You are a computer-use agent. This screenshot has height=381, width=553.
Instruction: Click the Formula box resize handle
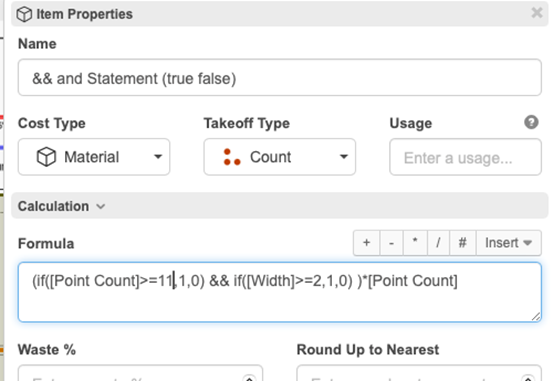pyautogui.click(x=535, y=316)
